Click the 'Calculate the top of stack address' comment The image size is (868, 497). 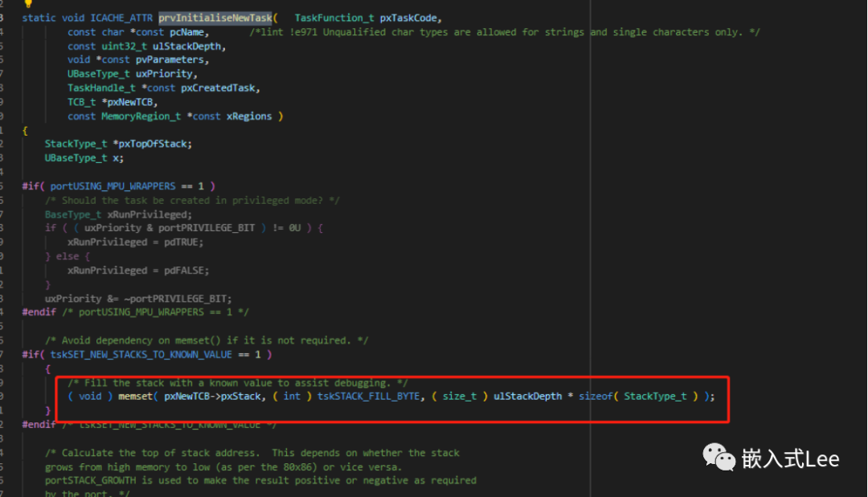point(252,453)
